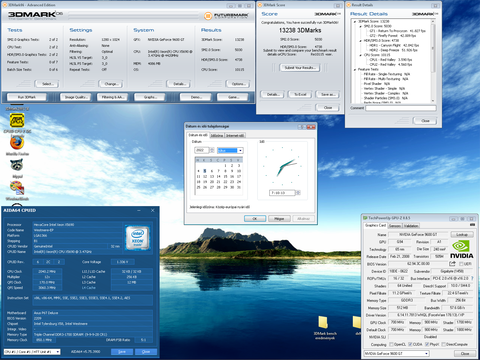Click To Excel in 3DMark Score window
This screenshot has height=360, width=480.
300,95
